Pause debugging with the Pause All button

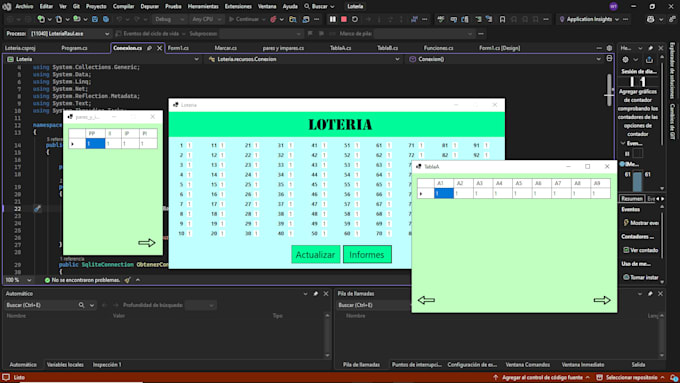(x=333, y=19)
